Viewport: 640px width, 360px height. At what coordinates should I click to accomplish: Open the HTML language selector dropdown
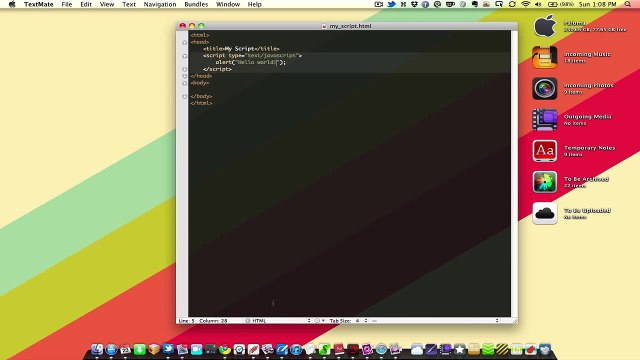(x=278, y=321)
